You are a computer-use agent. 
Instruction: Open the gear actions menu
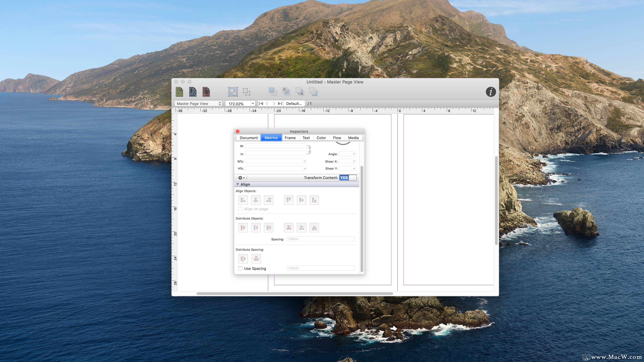pyautogui.click(x=241, y=178)
